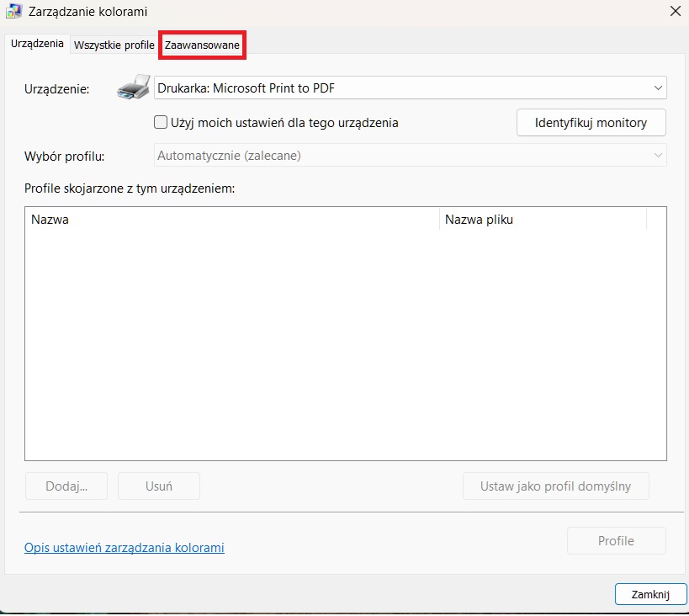689x616 pixels.
Task: Open the Wybór profilu dropdown
Action: pyautogui.click(x=411, y=156)
